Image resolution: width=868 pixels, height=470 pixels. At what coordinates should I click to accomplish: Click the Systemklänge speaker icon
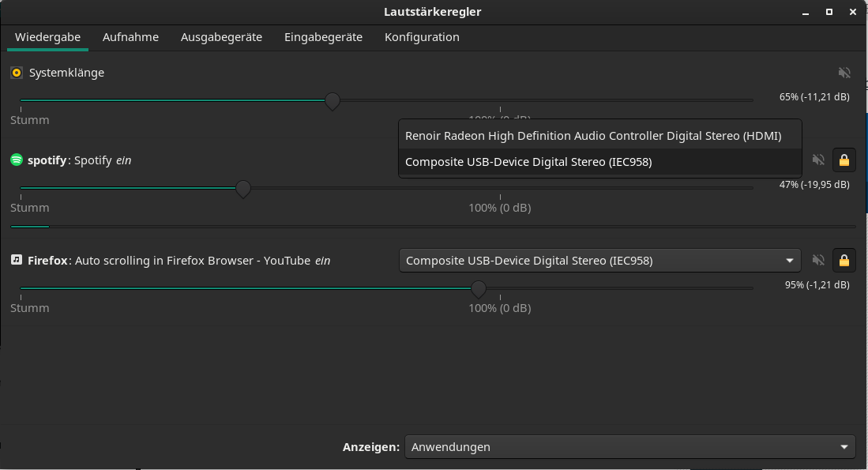[x=17, y=73]
